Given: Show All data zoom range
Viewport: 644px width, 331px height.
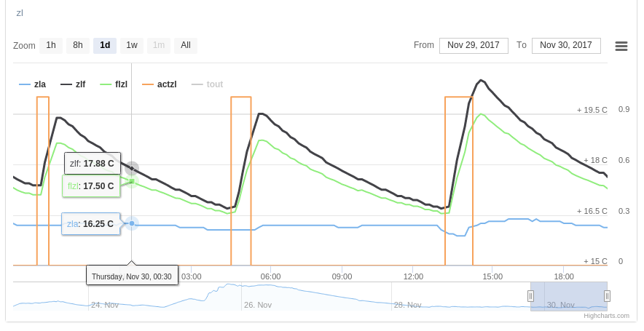Looking at the screenshot, I should pos(186,46).
